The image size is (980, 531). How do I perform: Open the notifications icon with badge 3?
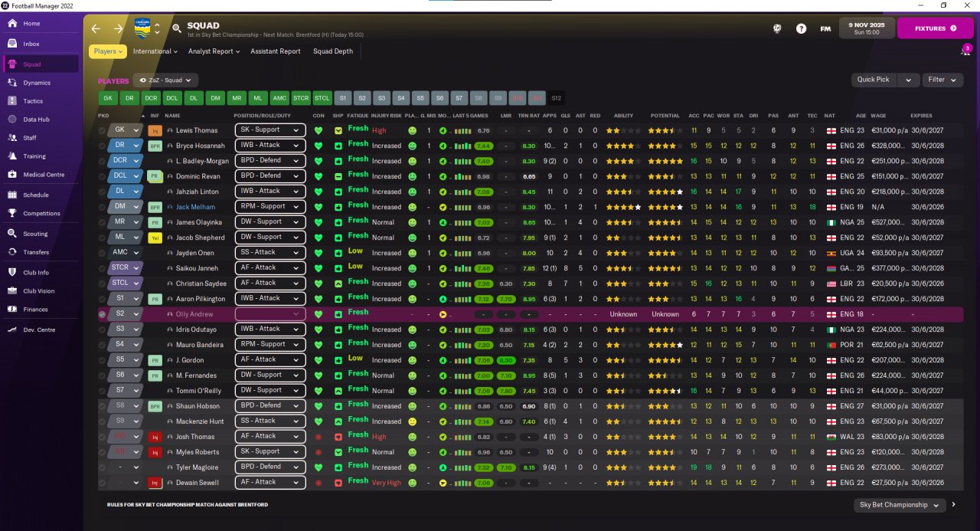coord(965,51)
